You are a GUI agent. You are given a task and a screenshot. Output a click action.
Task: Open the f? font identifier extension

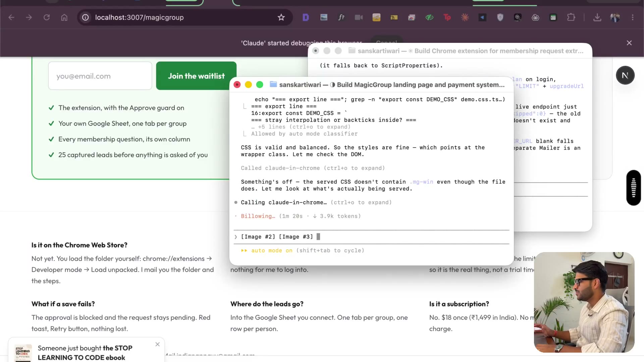[x=341, y=17]
